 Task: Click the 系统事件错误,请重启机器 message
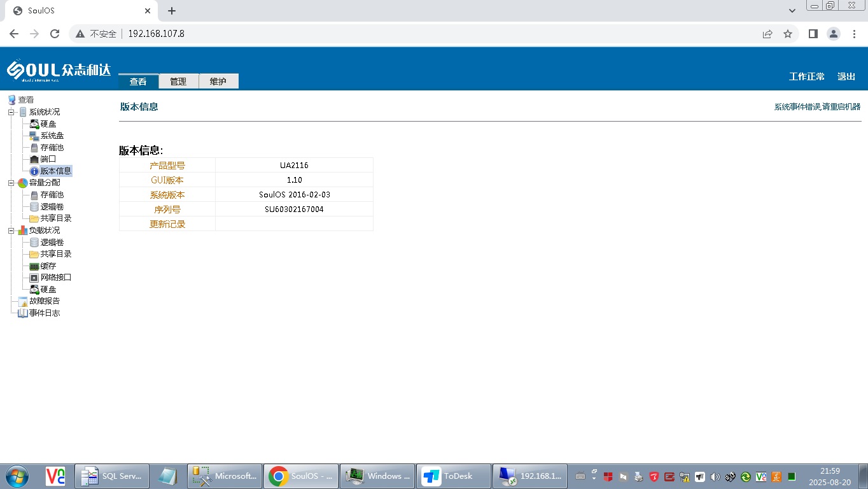(817, 107)
